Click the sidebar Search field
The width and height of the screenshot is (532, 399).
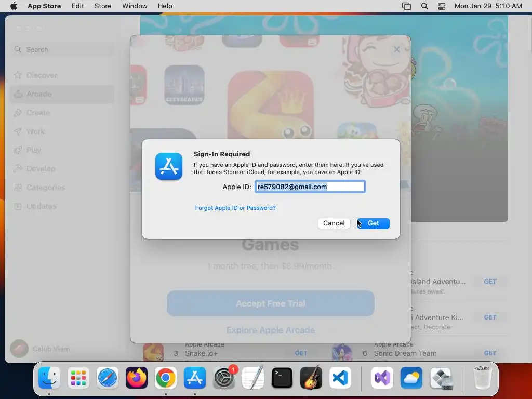tap(62, 49)
